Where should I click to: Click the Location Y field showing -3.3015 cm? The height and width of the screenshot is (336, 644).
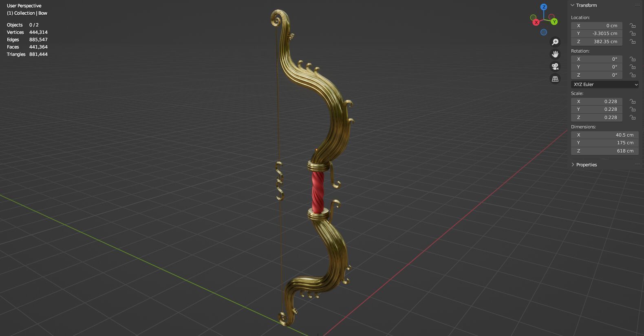click(597, 33)
